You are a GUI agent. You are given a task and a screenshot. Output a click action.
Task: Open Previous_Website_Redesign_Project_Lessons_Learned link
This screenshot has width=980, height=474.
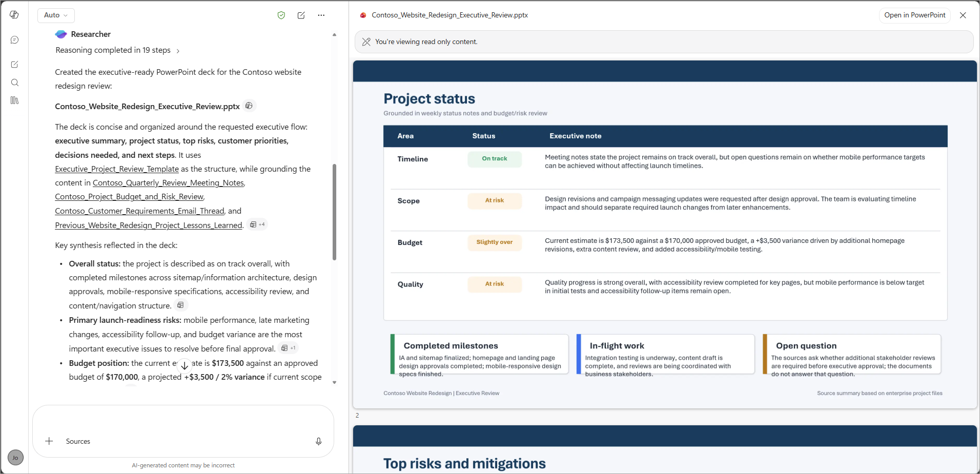point(149,225)
